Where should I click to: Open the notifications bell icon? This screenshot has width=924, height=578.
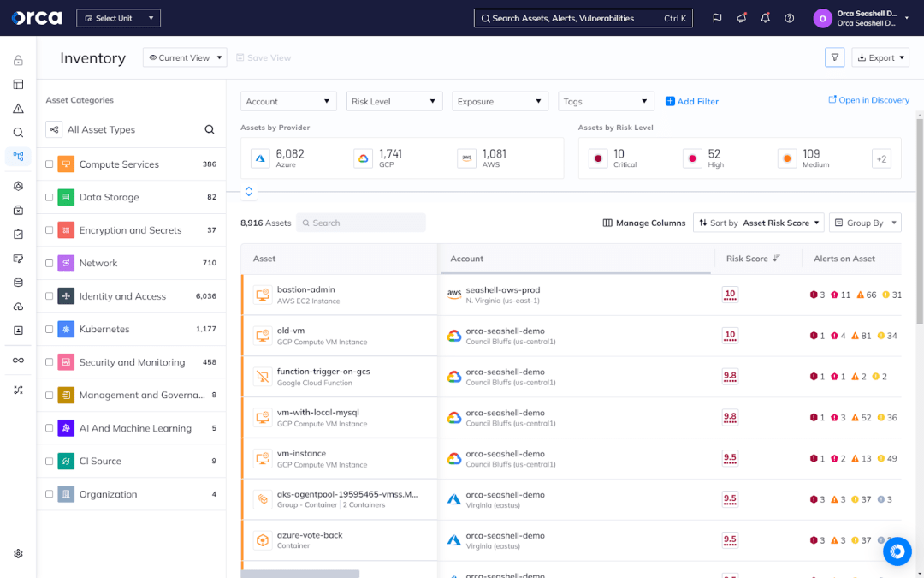[x=766, y=18]
